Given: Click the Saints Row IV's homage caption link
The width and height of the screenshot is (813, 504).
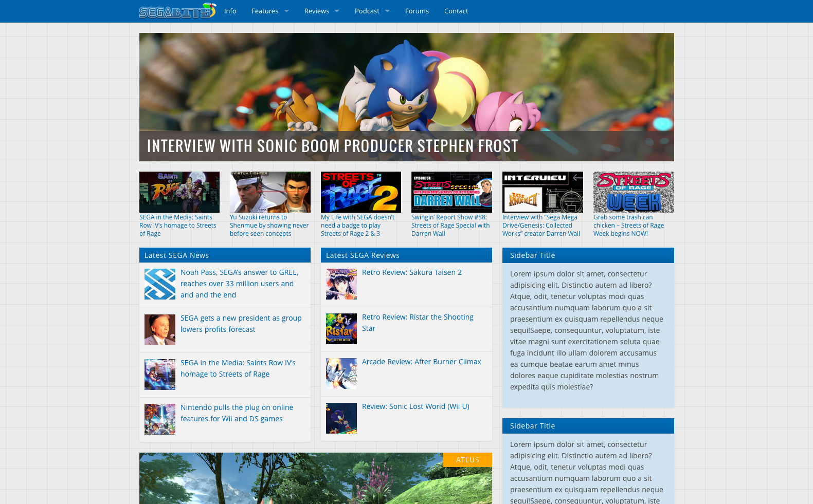Looking at the screenshot, I should (x=178, y=226).
